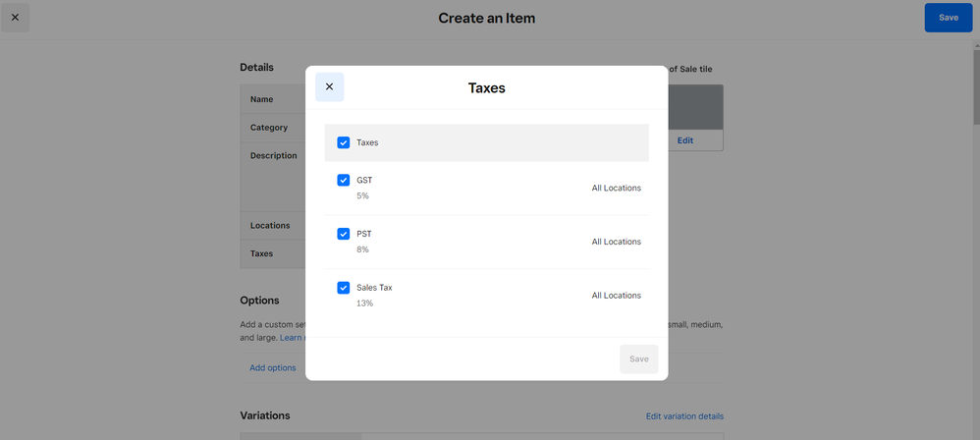The width and height of the screenshot is (980, 440).
Task: Select the Name field row
Action: click(272, 99)
